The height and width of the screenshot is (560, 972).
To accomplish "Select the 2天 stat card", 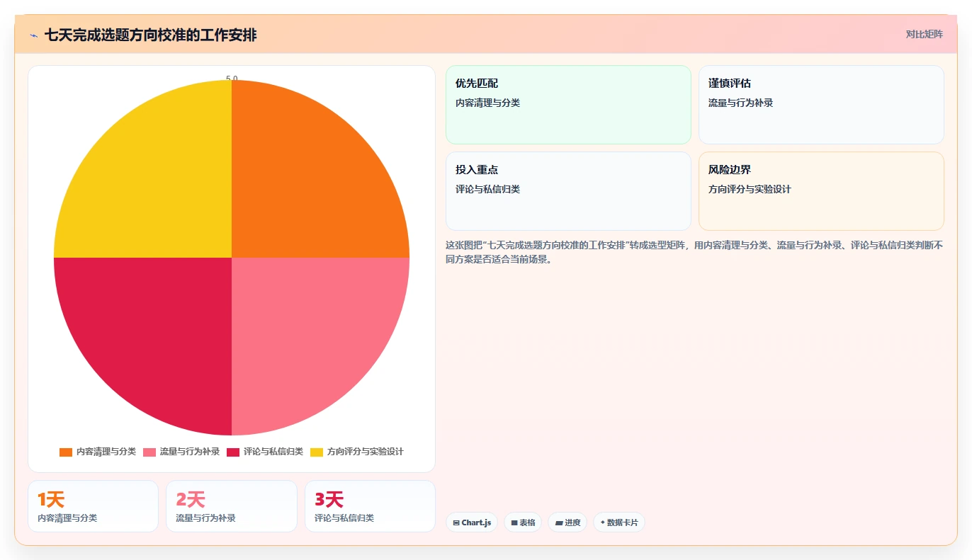I will tap(232, 506).
